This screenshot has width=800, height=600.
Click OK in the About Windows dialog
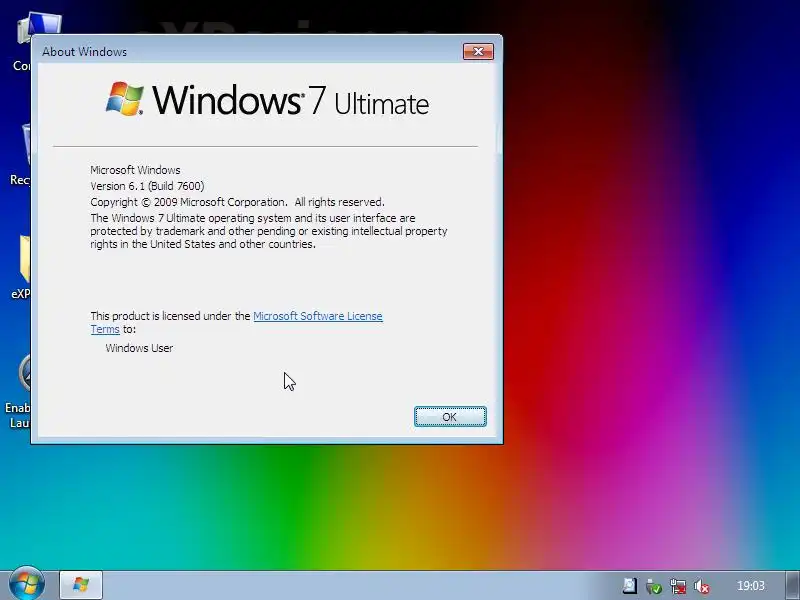450,417
